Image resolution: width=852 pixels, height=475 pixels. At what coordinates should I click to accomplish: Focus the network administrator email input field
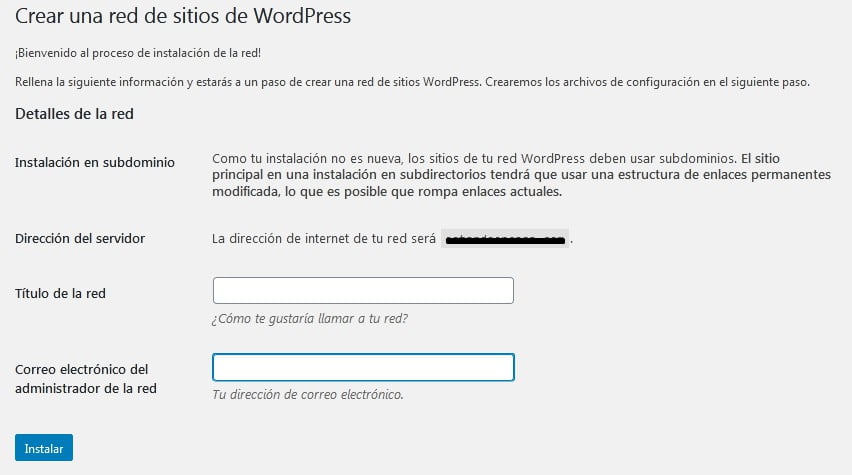coord(363,367)
